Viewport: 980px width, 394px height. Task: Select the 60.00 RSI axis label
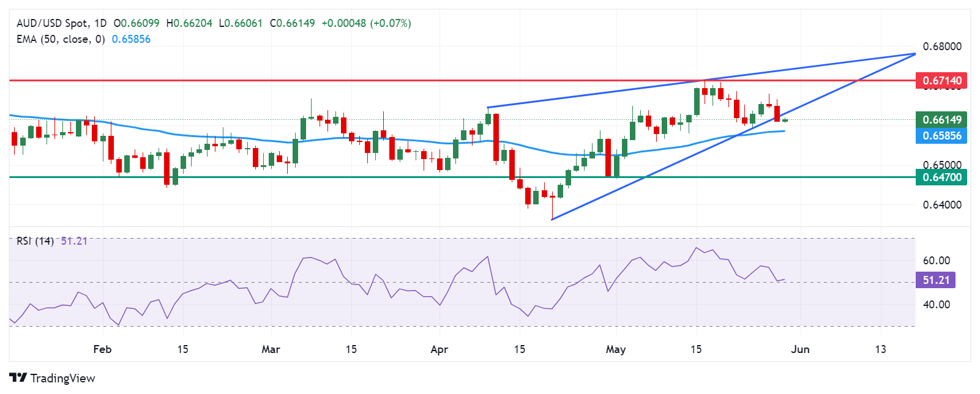936,261
